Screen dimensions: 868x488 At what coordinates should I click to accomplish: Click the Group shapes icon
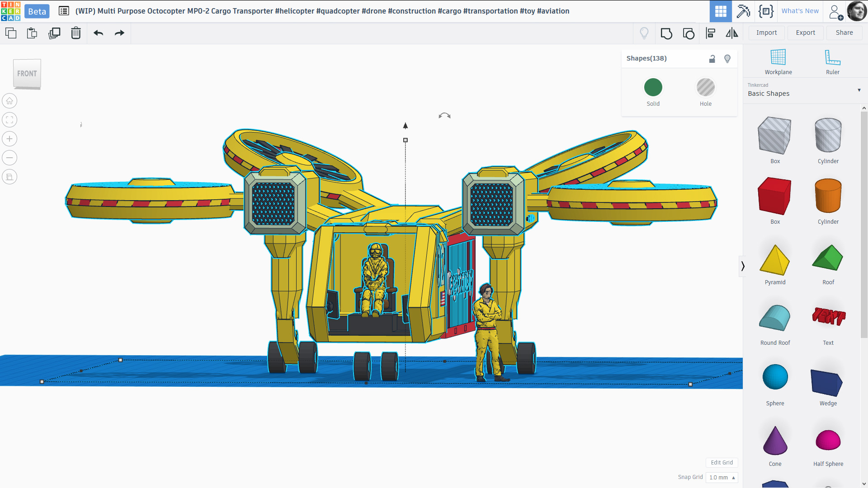666,33
